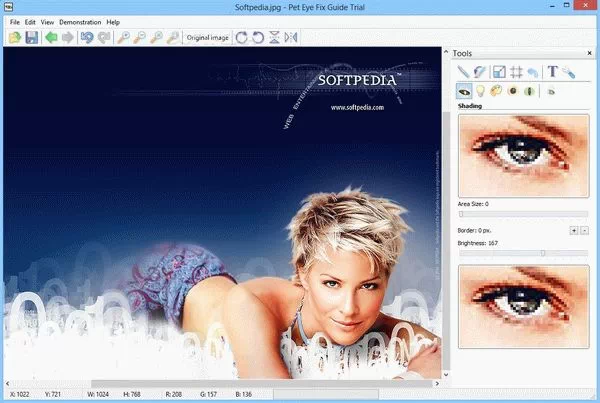This screenshot has width=600, height=403.
Task: Open the View menu
Action: [x=48, y=21]
